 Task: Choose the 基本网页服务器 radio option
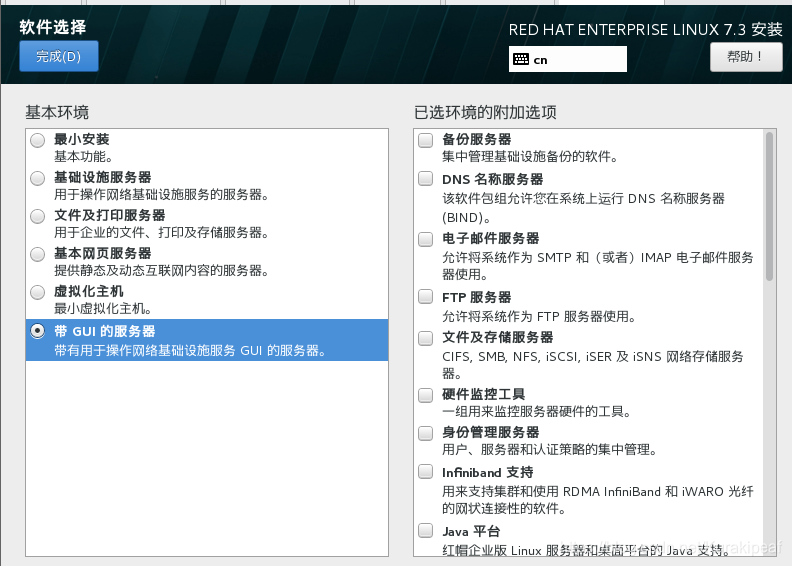[x=37, y=254]
